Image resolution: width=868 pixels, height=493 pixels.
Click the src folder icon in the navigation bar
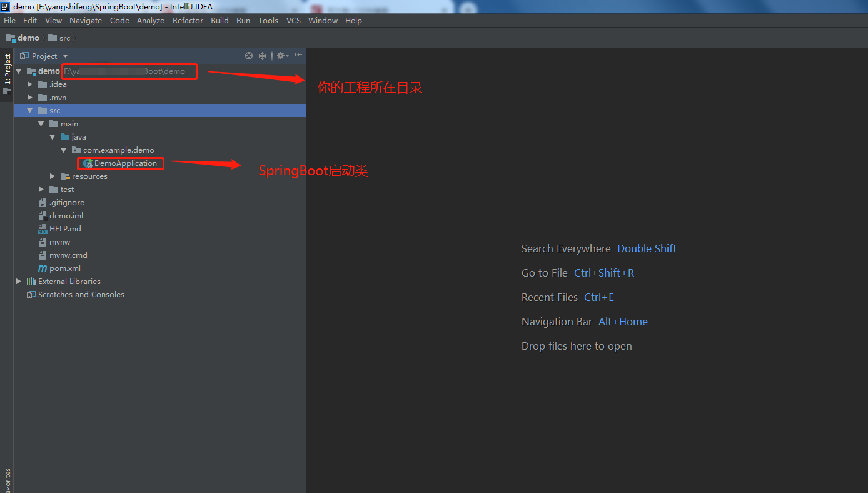point(53,38)
